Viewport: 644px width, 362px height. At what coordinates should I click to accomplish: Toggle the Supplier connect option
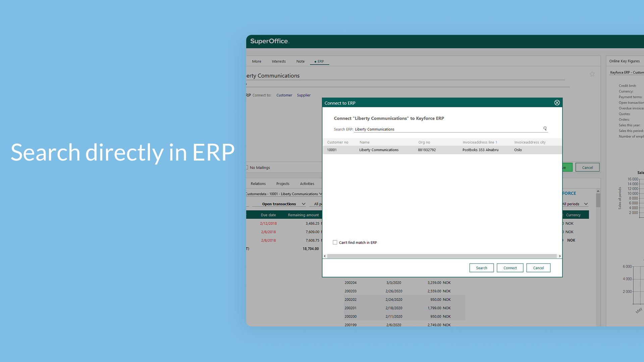point(304,95)
